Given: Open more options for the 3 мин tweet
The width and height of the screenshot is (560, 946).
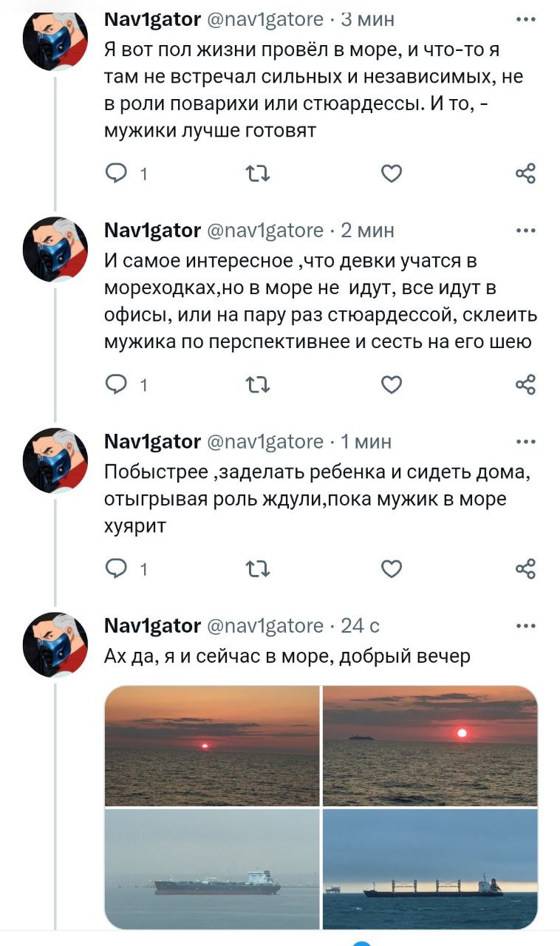Looking at the screenshot, I should pyautogui.click(x=525, y=18).
